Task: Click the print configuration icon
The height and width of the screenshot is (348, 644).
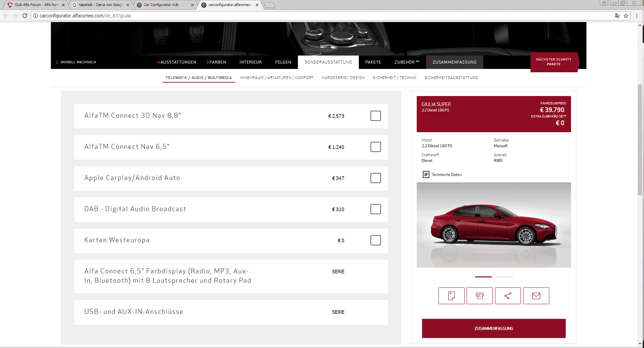Action: pyautogui.click(x=479, y=296)
